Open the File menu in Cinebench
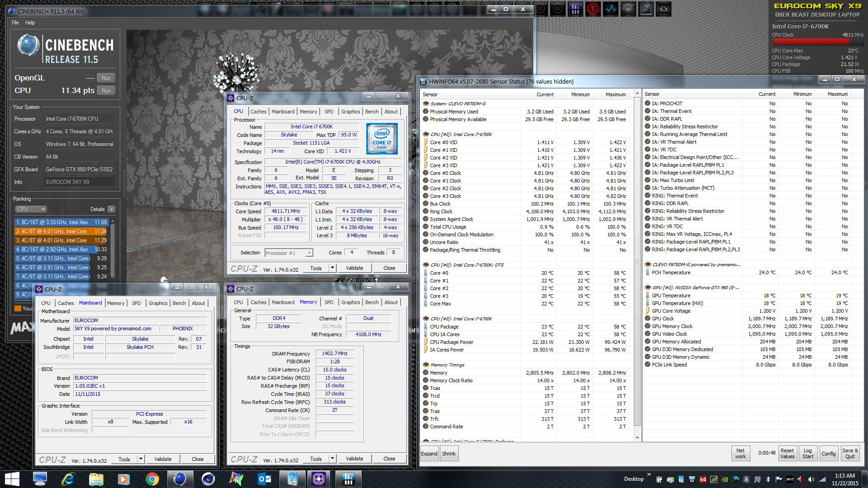Image resolution: width=868 pixels, height=488 pixels. click(x=15, y=23)
